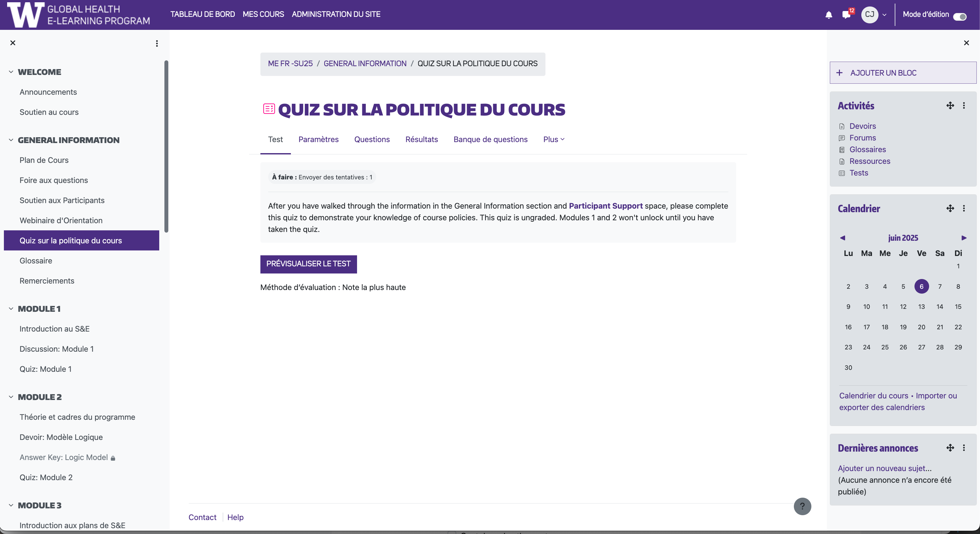Collapse the WELCOME section
The height and width of the screenshot is (534, 980).
pos(11,72)
